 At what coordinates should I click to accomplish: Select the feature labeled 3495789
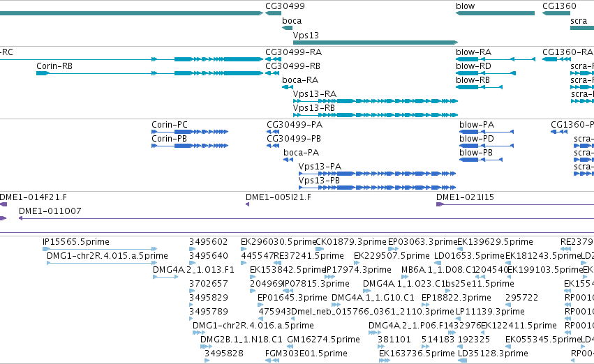(x=209, y=312)
